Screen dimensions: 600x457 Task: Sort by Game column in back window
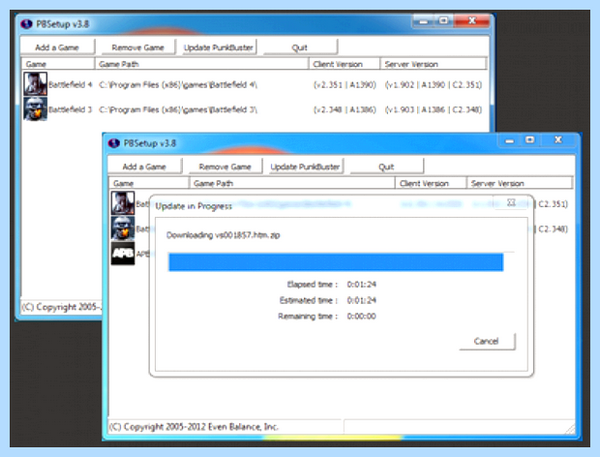58,64
